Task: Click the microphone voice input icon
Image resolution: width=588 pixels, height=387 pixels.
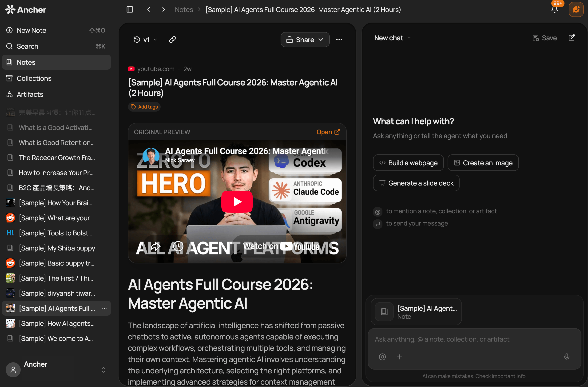Action: 567,357
